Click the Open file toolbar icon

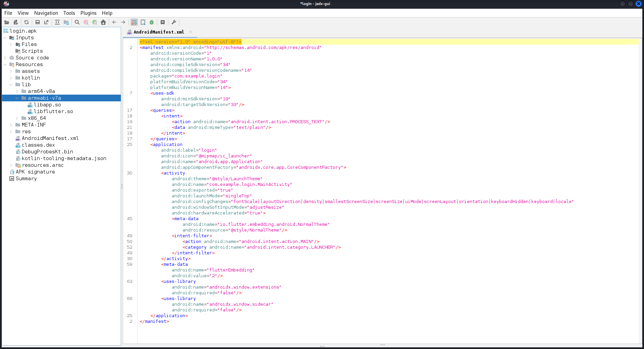[7, 22]
